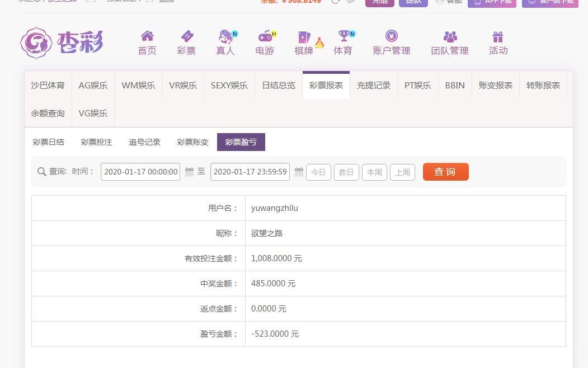Click the 团队管理 team icon
This screenshot has height=368, width=588.
click(450, 37)
